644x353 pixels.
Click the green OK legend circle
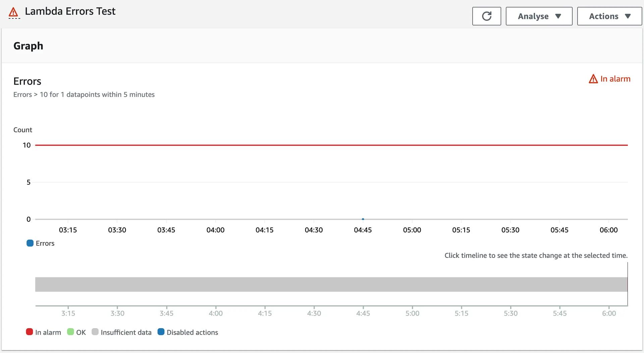pos(70,332)
